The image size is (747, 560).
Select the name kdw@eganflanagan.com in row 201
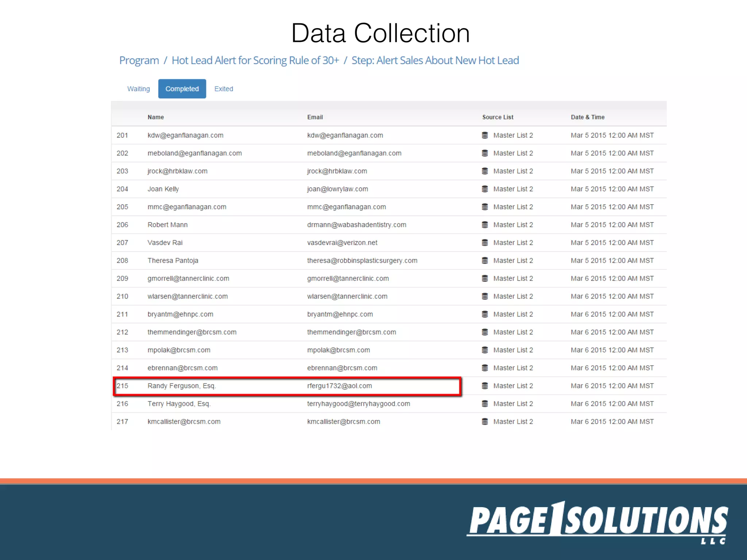[x=185, y=135]
